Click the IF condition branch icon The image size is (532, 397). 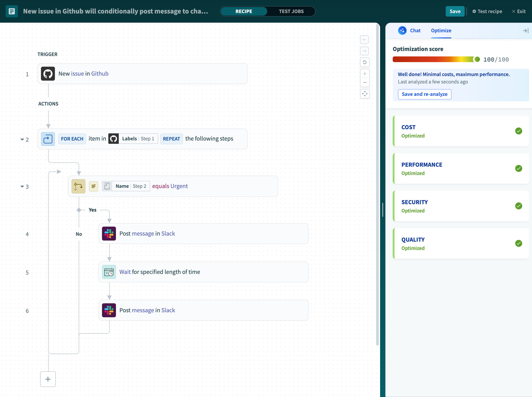click(78, 186)
